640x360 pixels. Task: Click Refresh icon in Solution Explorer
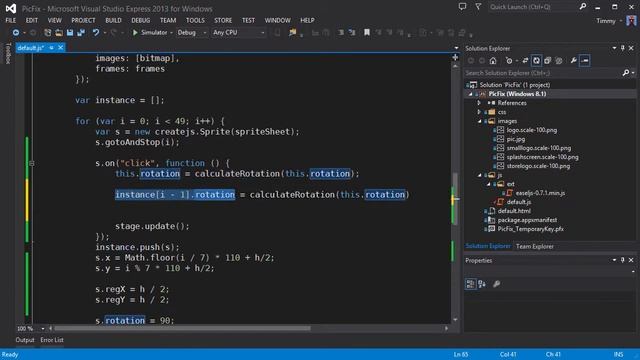tap(536, 61)
